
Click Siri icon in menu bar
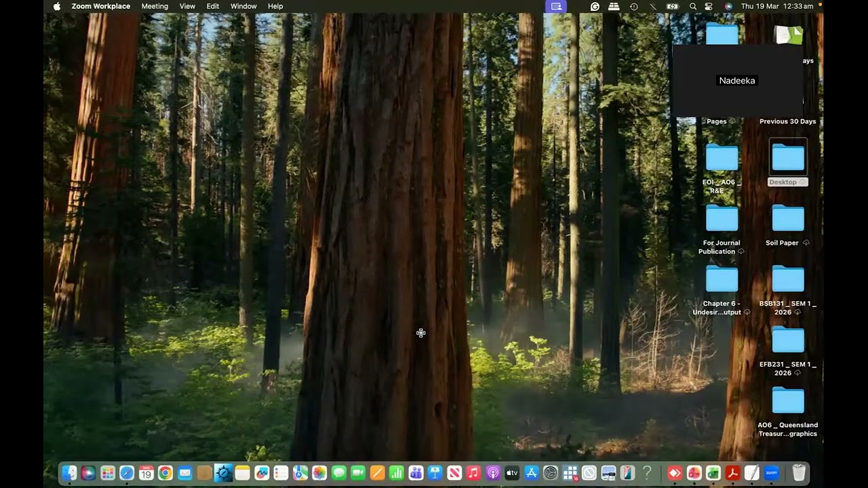(728, 6)
